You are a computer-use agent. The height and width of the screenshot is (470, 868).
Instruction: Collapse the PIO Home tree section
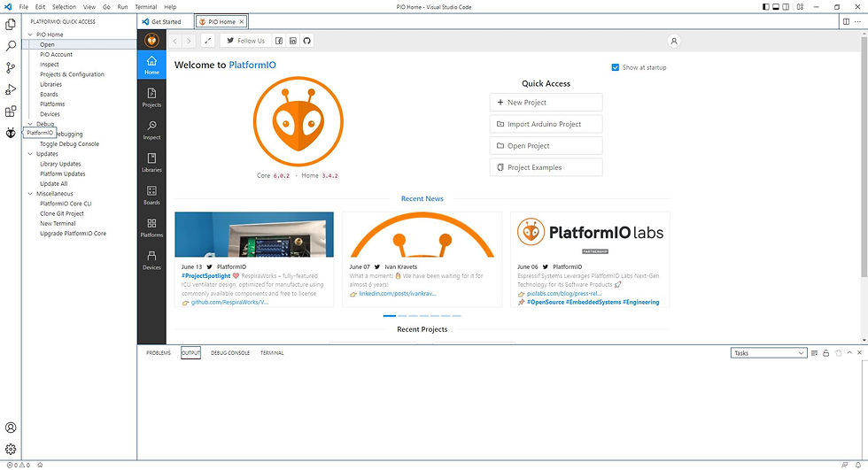tap(30, 35)
